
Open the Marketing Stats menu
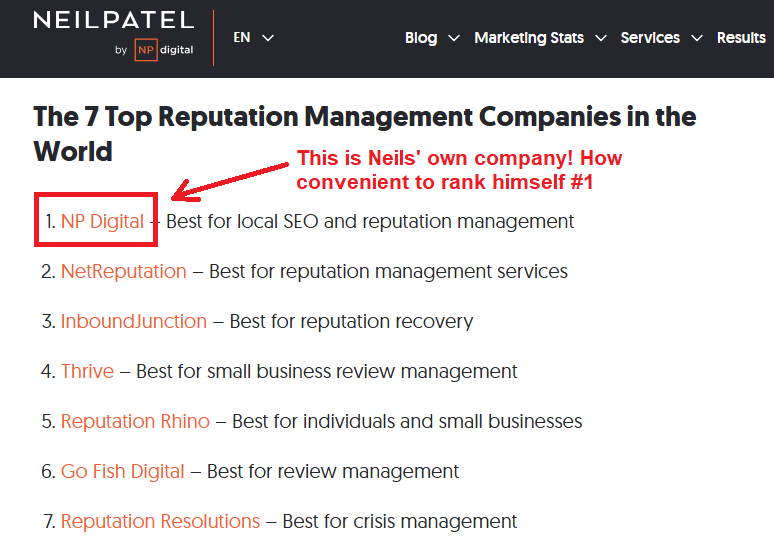529,38
